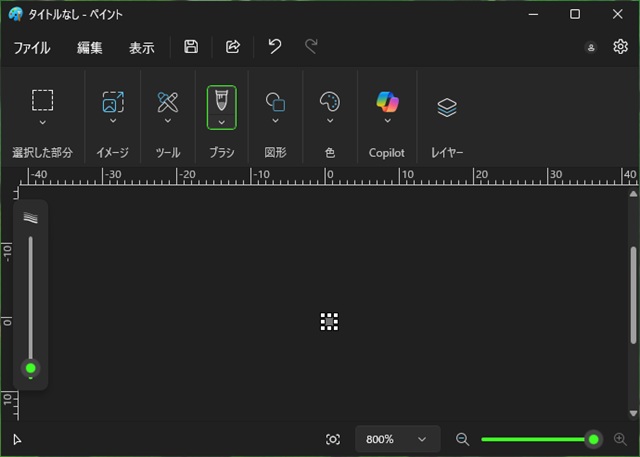Click the 選択した部分 label

point(42,153)
